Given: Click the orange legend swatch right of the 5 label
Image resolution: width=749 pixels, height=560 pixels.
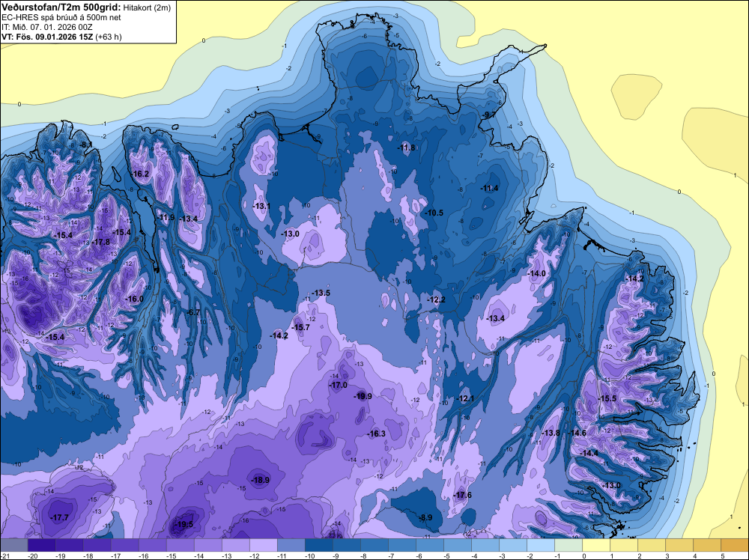Looking at the screenshot, I should click(735, 545).
